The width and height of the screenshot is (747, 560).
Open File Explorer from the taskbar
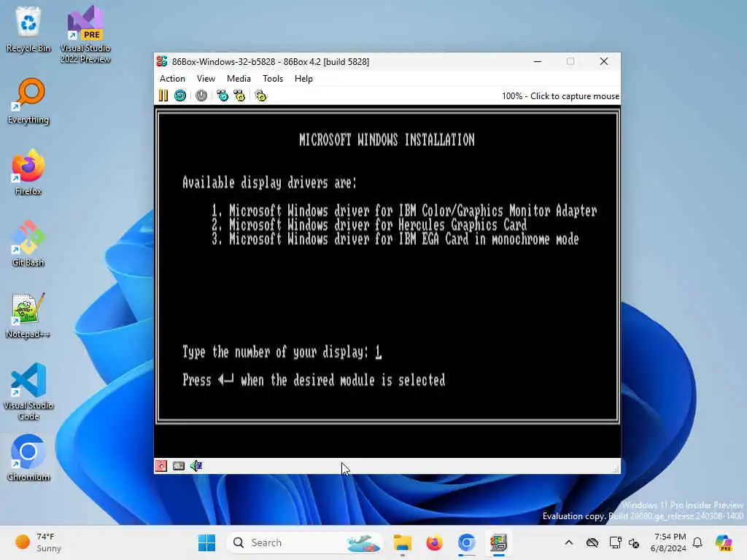(x=403, y=542)
